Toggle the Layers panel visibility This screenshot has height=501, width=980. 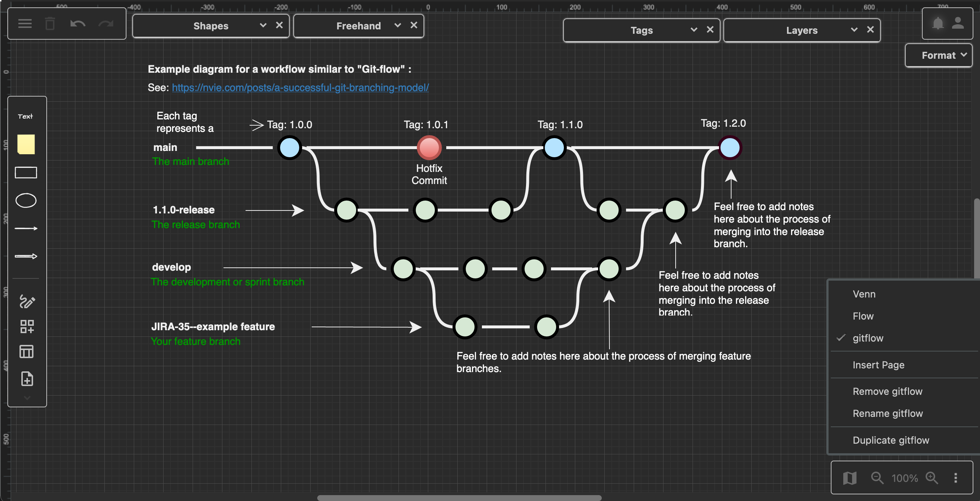[854, 29]
